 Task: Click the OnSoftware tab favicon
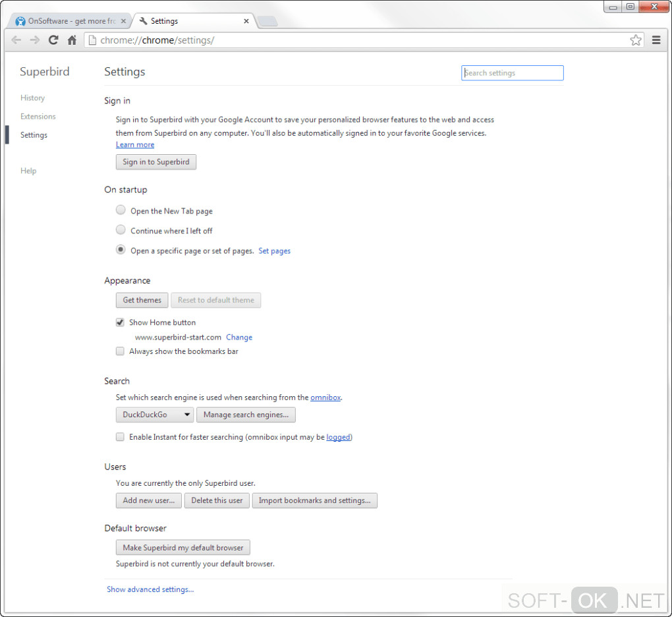(x=20, y=21)
